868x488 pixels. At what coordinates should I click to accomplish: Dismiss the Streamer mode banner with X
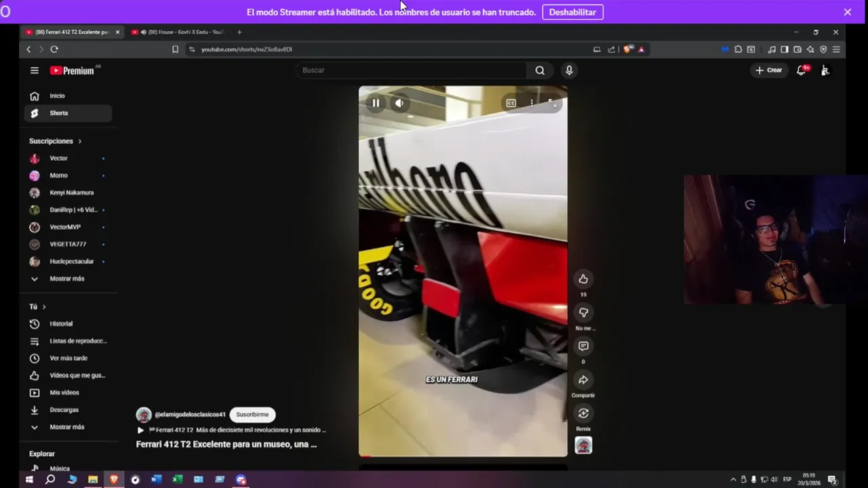(848, 12)
